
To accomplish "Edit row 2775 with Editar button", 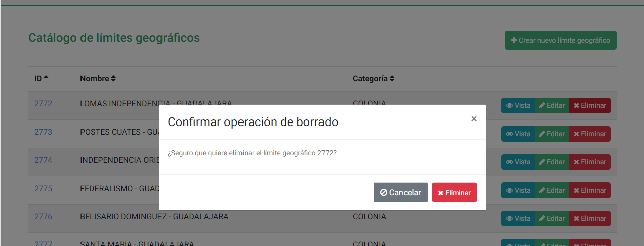I will 552,190.
